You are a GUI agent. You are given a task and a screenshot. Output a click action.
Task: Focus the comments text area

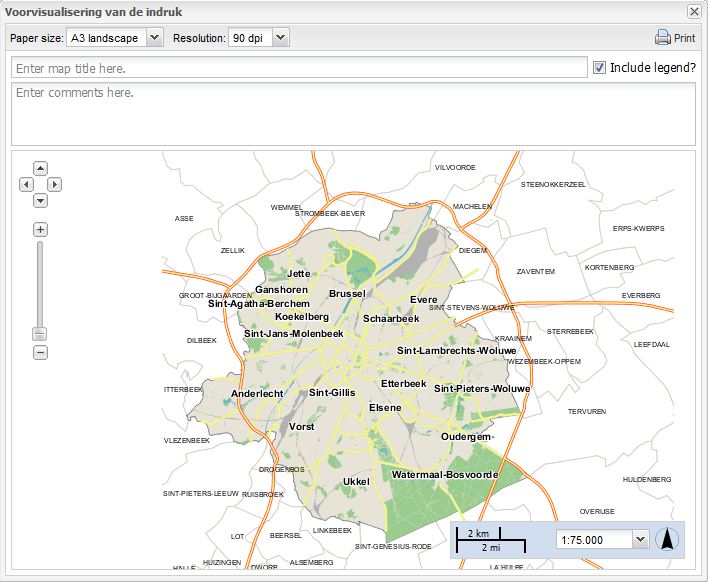pyautogui.click(x=352, y=114)
